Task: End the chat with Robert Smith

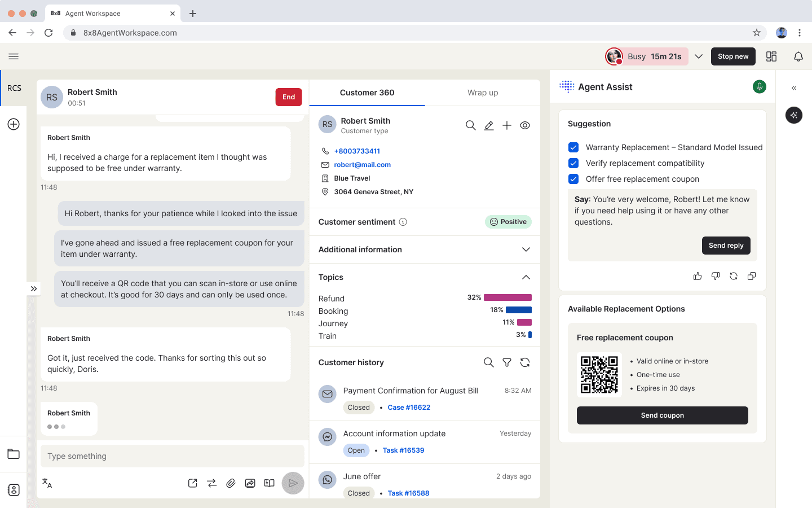Action: click(289, 97)
